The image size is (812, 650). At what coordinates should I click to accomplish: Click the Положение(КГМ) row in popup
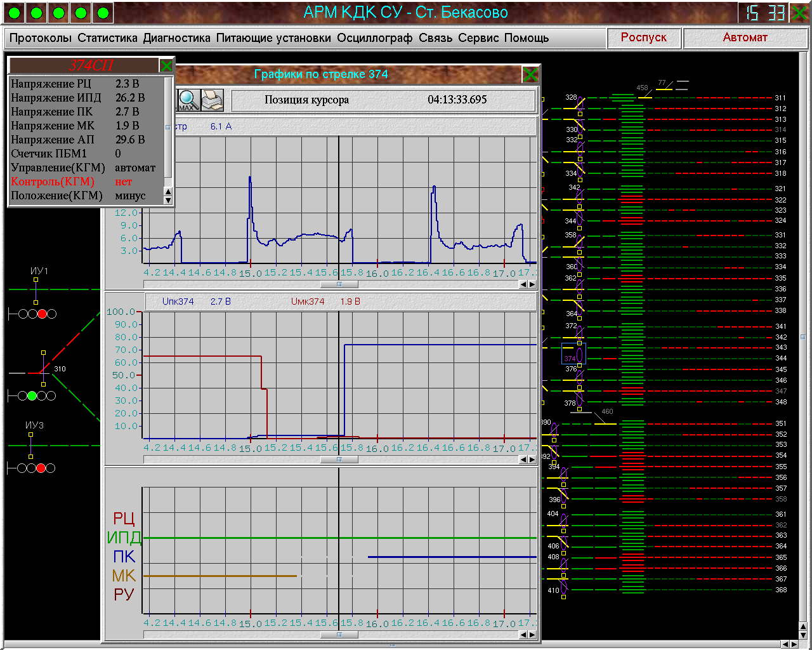pyautogui.click(x=86, y=196)
